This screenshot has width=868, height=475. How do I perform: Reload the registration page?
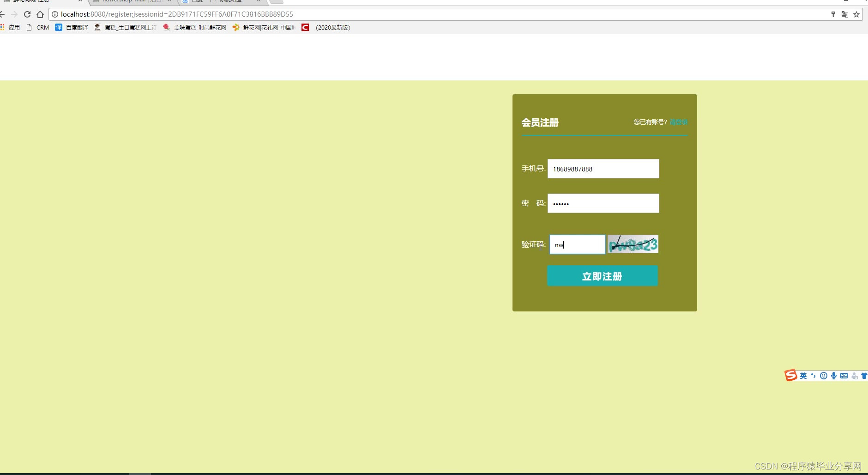(27, 14)
